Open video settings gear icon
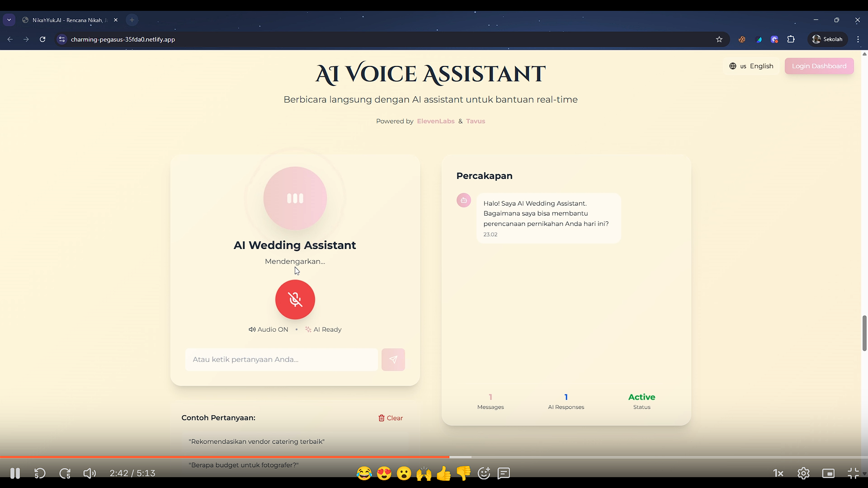The height and width of the screenshot is (488, 868). pos(803,473)
